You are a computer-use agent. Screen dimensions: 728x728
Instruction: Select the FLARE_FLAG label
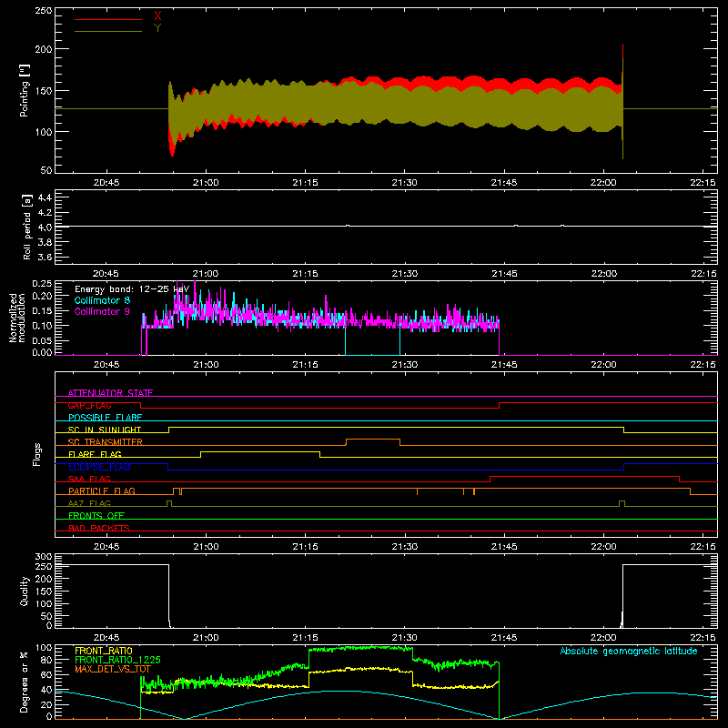[95, 454]
